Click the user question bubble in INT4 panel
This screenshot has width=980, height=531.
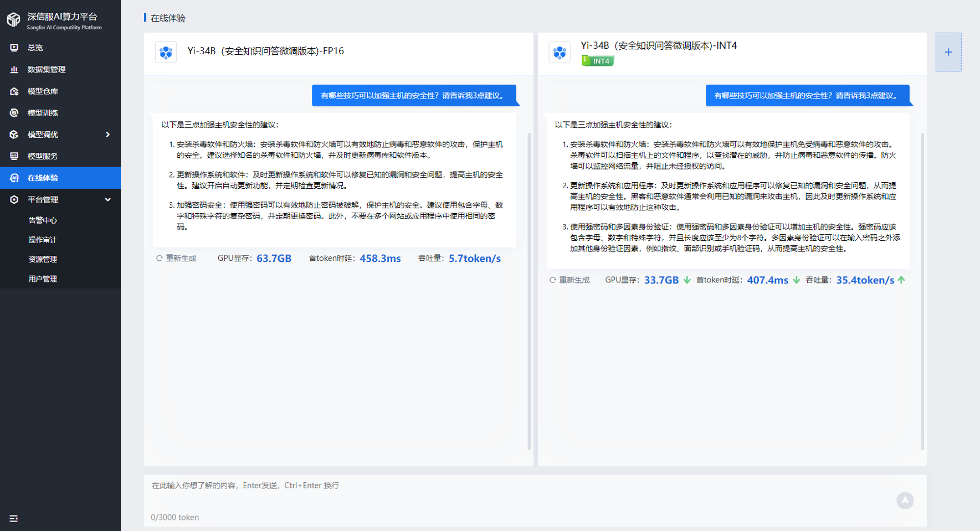pos(808,95)
